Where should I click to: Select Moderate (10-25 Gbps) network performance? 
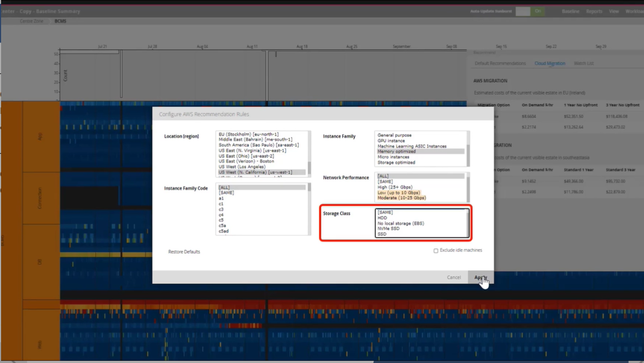[x=402, y=198]
